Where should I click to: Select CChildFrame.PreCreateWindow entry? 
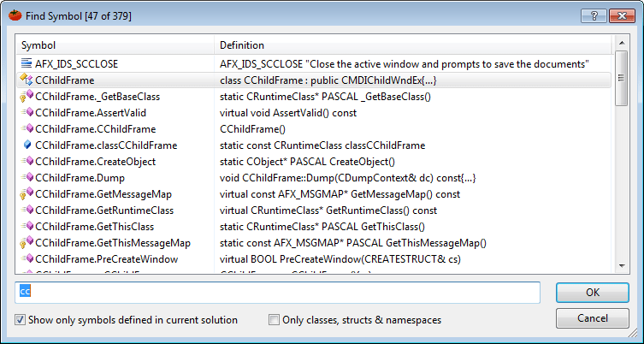pyautogui.click(x=107, y=259)
